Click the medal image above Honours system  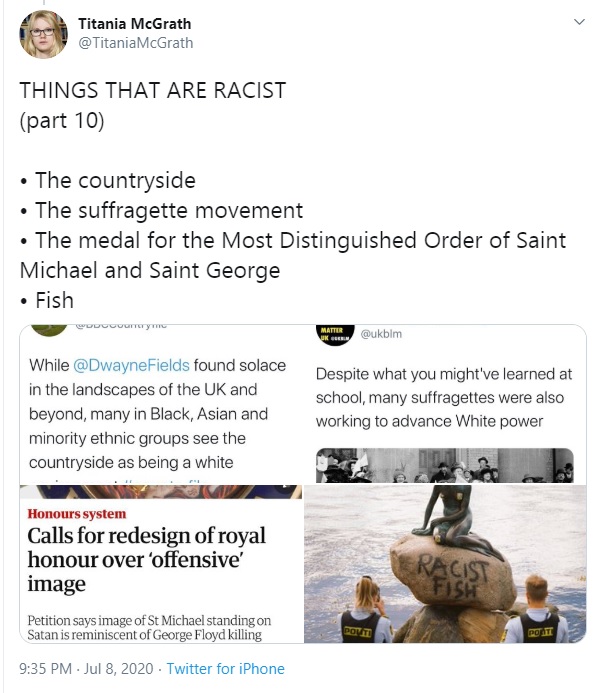point(161,491)
